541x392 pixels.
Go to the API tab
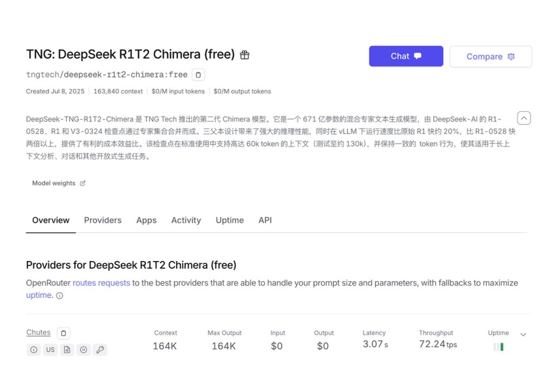click(265, 220)
